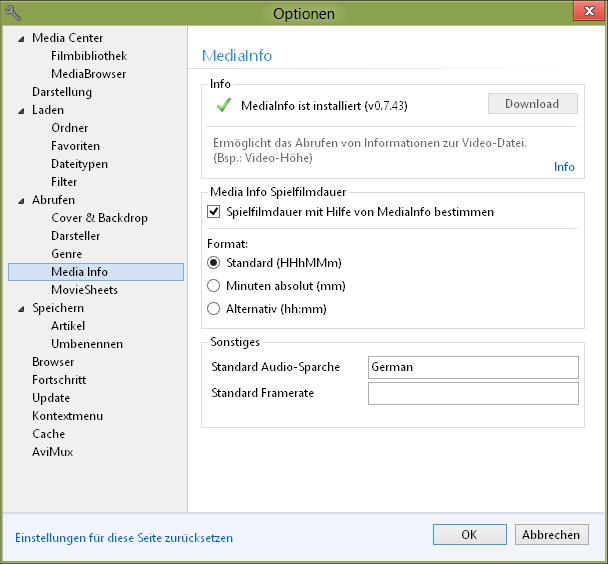Select Minuten absolut (mm) format

214,286
